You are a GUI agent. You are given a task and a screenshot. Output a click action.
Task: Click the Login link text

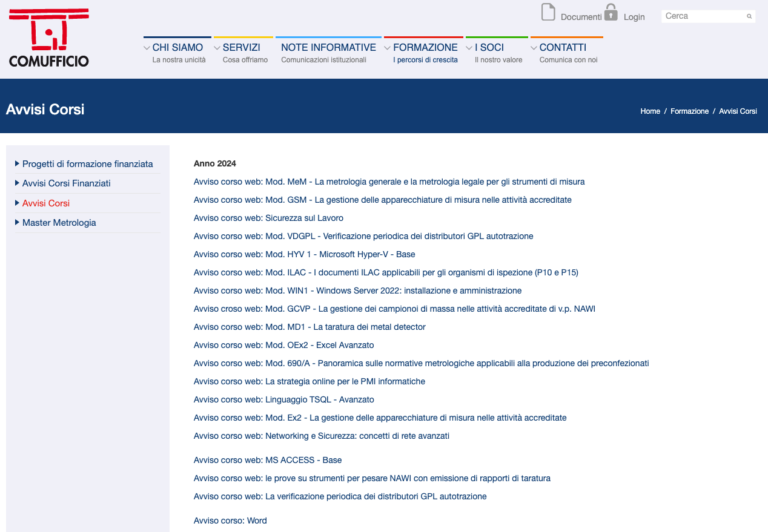pyautogui.click(x=634, y=17)
